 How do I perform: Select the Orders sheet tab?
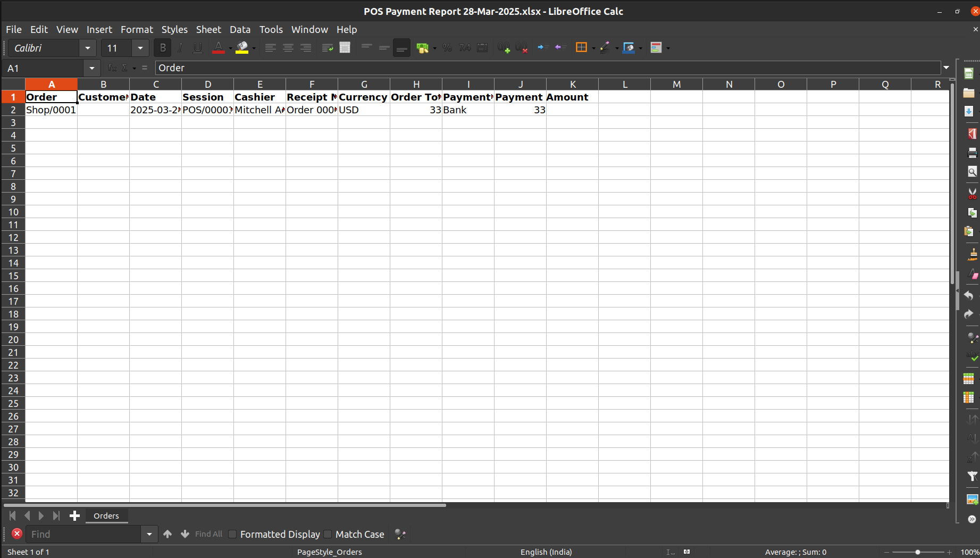tap(106, 515)
